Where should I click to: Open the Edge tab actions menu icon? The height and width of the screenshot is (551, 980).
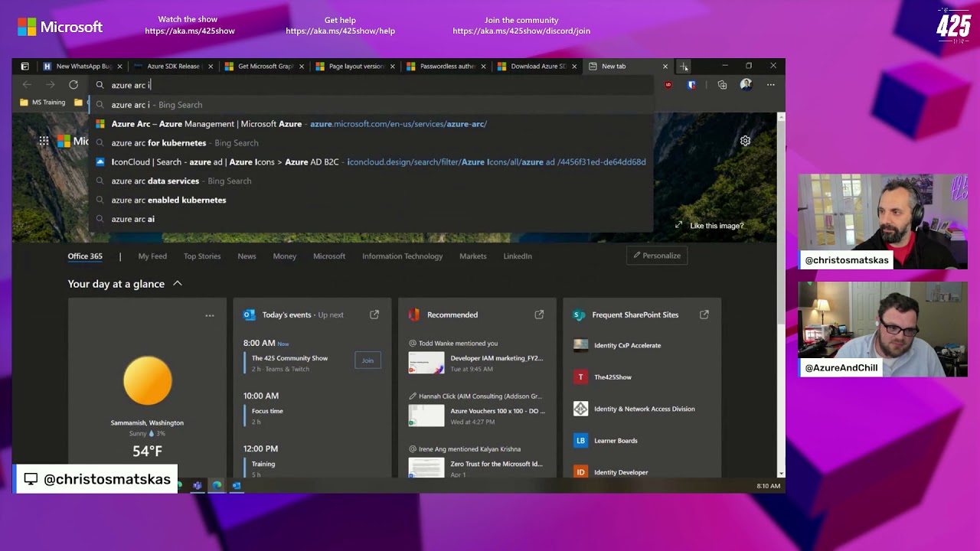pyautogui.click(x=24, y=67)
